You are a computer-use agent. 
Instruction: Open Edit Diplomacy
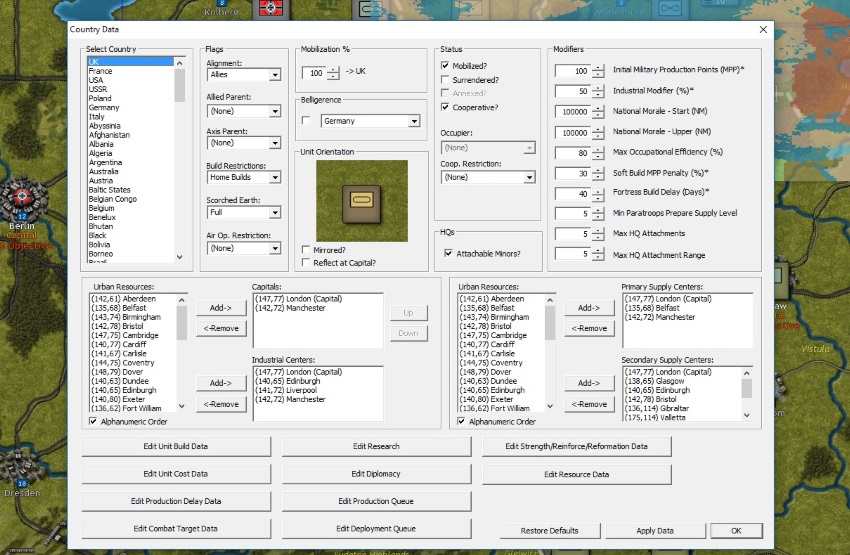coord(376,474)
